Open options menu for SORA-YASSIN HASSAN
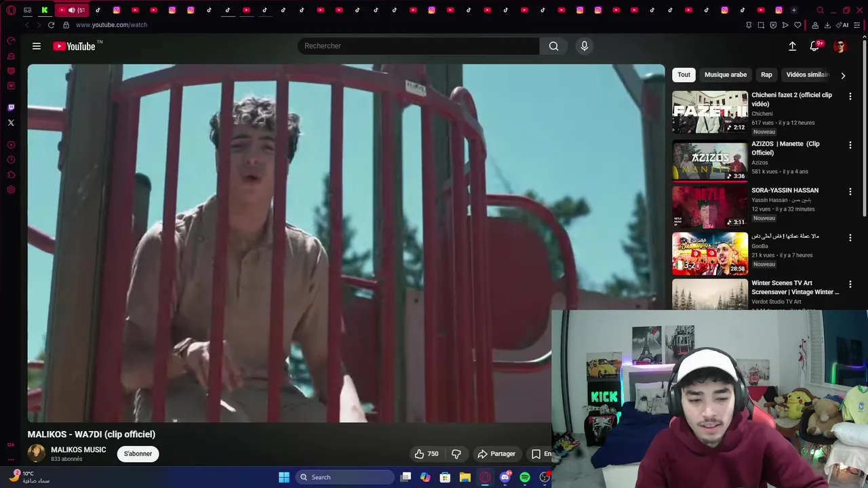Viewport: 868px width, 488px height. (x=850, y=192)
